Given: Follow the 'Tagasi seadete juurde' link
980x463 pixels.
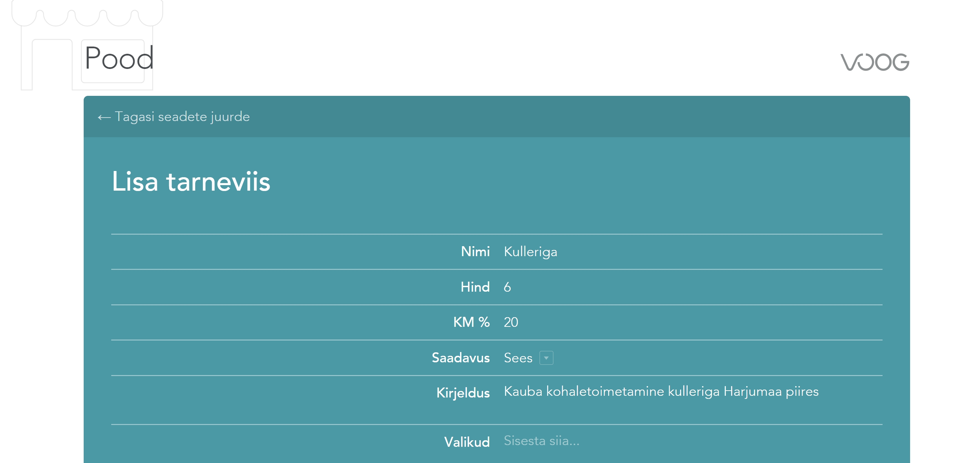Looking at the screenshot, I should coord(182,117).
